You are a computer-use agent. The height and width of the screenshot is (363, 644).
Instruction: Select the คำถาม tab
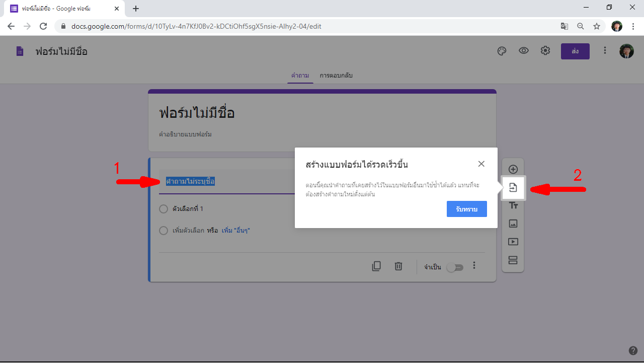pyautogui.click(x=300, y=76)
